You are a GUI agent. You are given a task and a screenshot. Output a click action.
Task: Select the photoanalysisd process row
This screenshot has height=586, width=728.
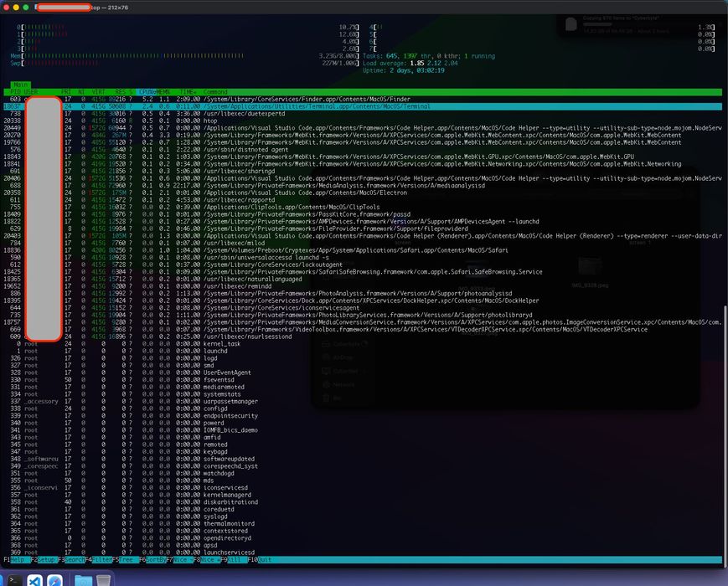pyautogui.click(x=363, y=293)
